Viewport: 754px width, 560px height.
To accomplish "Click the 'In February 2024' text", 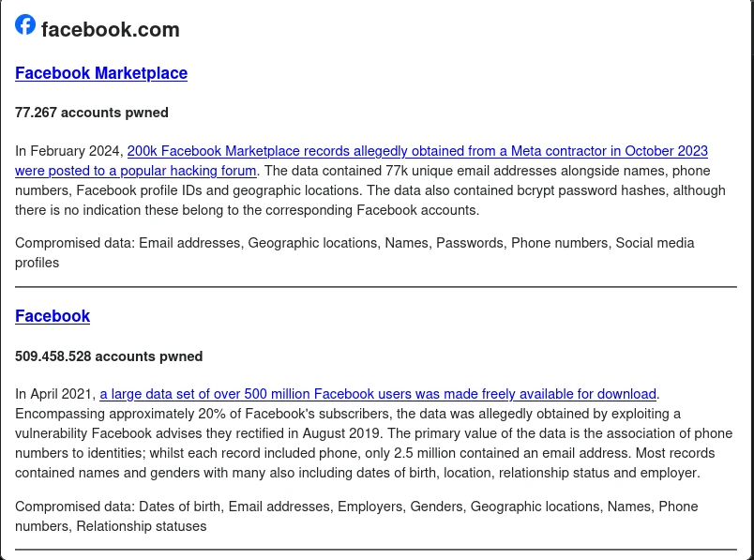I will (x=68, y=151).
